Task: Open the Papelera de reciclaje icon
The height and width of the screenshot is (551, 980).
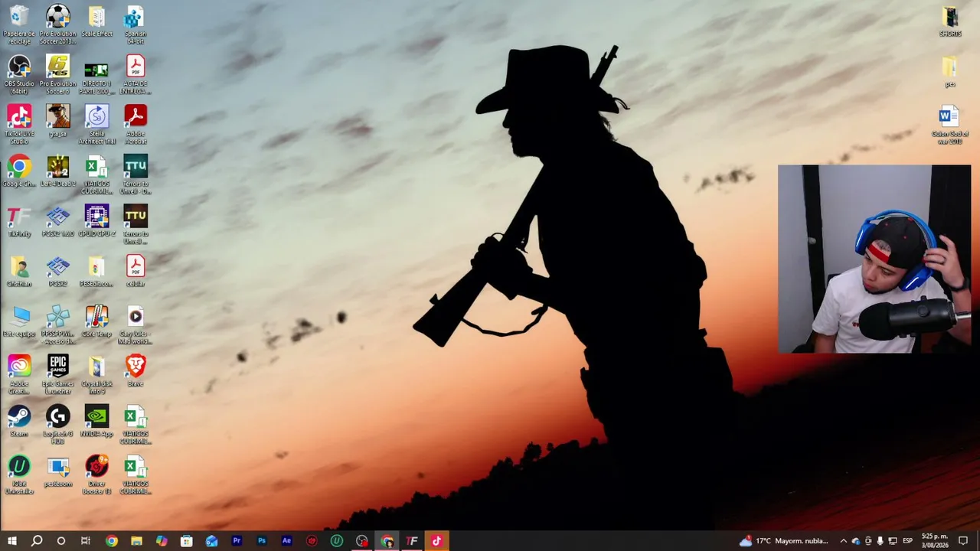Action: pos(19,24)
